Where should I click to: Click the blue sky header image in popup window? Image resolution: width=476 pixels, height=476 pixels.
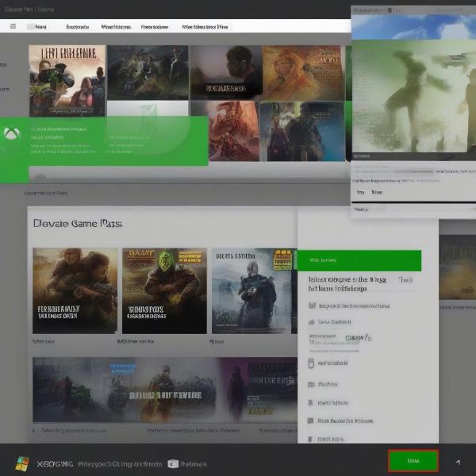pos(414,26)
